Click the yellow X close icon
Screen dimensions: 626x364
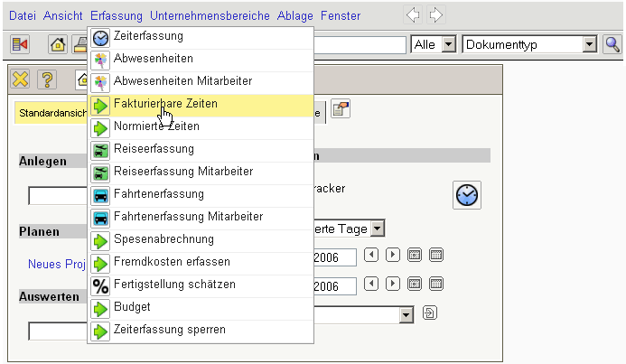(x=21, y=79)
